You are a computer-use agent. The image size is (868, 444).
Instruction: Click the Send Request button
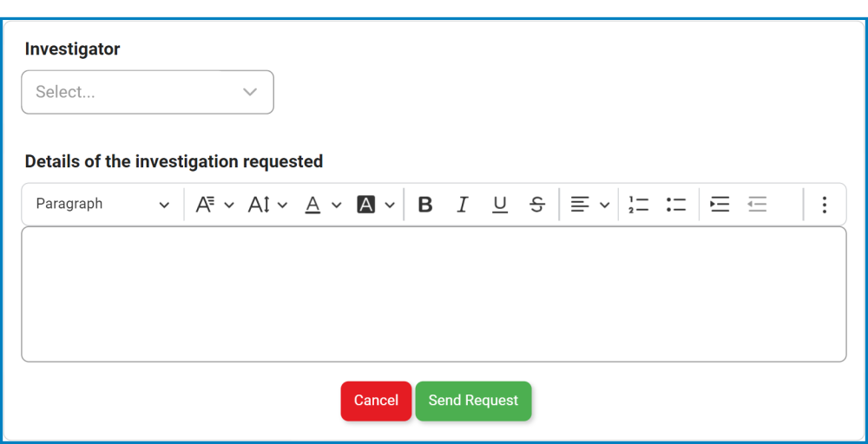473,401
